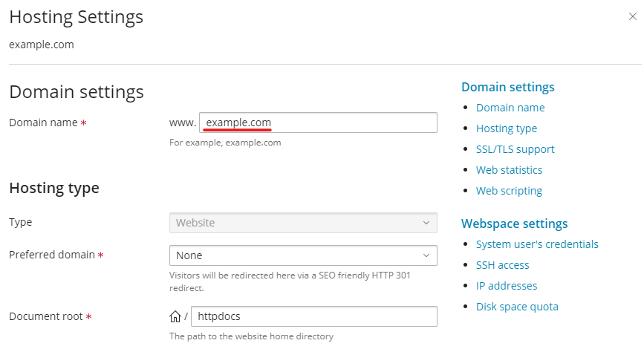Image resolution: width=644 pixels, height=349 pixels.
Task: Go to SSL/TLS support section
Action: pos(515,149)
